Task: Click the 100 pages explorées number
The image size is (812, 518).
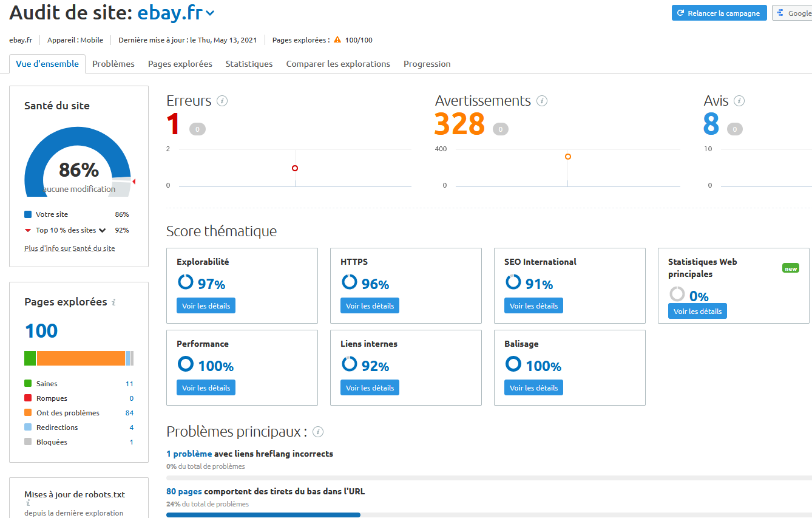Action: coord(41,331)
